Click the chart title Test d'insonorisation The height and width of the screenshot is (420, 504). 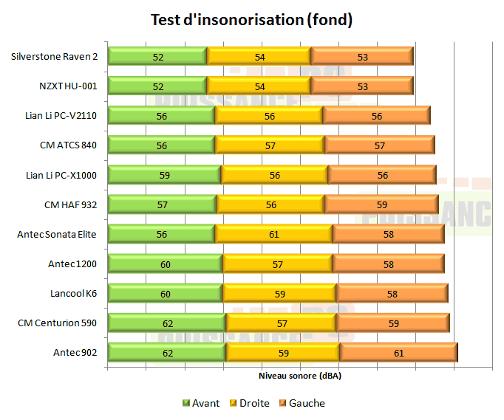(x=251, y=20)
